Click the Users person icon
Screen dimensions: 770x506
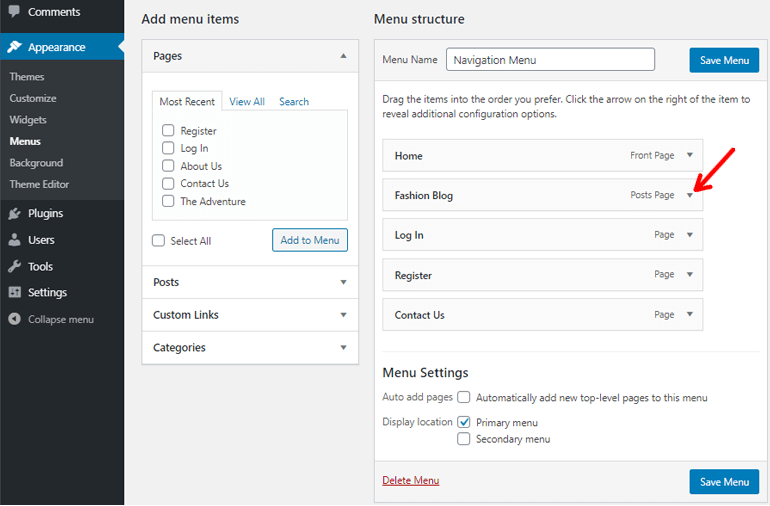pyautogui.click(x=14, y=240)
